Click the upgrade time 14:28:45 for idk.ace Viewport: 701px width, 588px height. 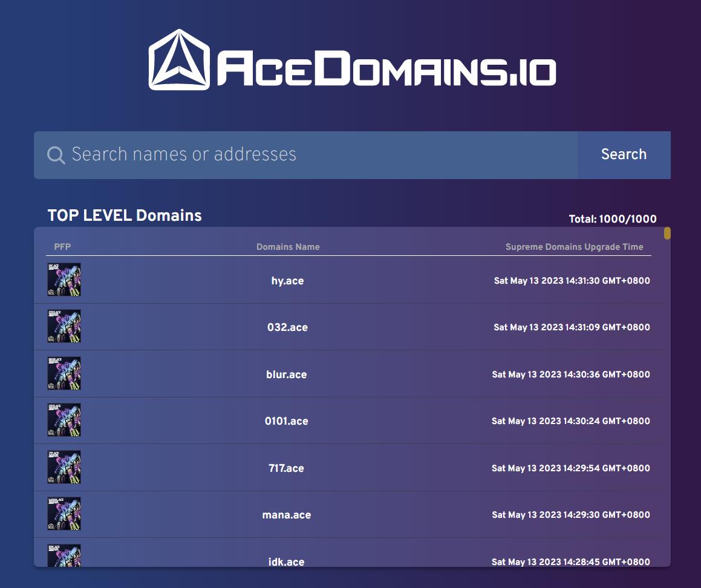click(571, 562)
